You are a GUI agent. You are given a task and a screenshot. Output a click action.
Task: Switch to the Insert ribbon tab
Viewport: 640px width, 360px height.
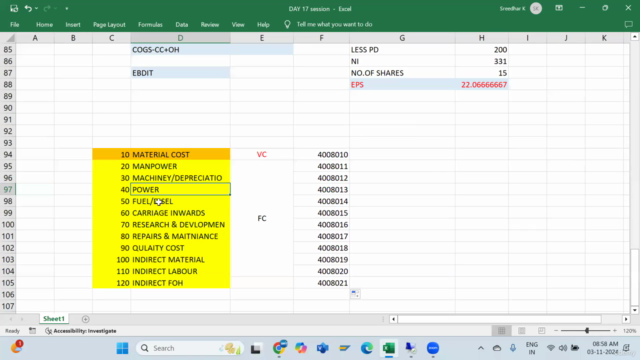(x=73, y=24)
